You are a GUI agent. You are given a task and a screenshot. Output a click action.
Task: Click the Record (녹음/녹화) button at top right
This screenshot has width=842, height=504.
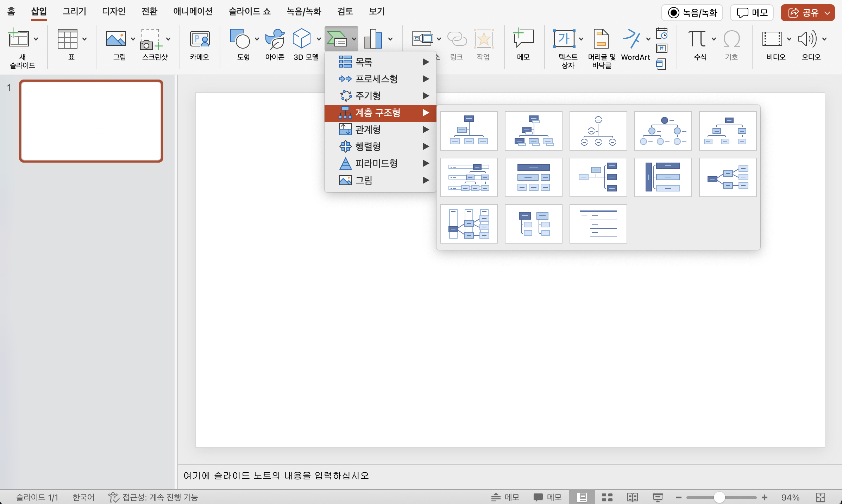[692, 13]
